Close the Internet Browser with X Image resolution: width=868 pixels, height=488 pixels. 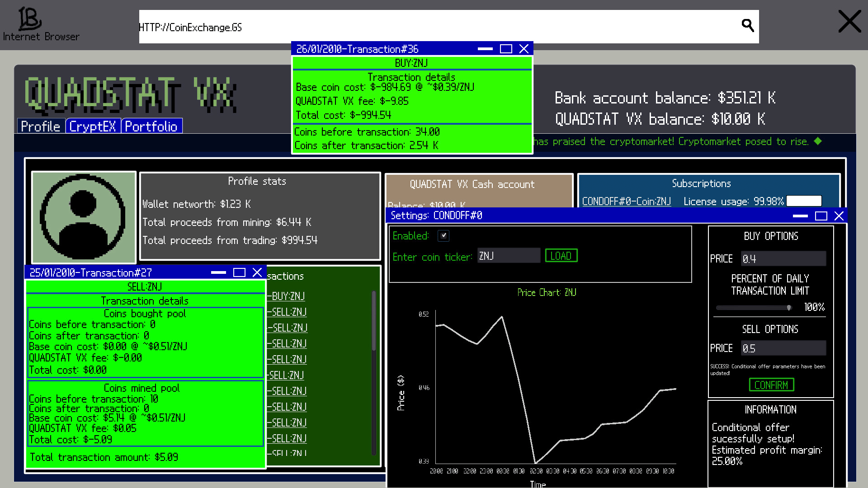(849, 22)
